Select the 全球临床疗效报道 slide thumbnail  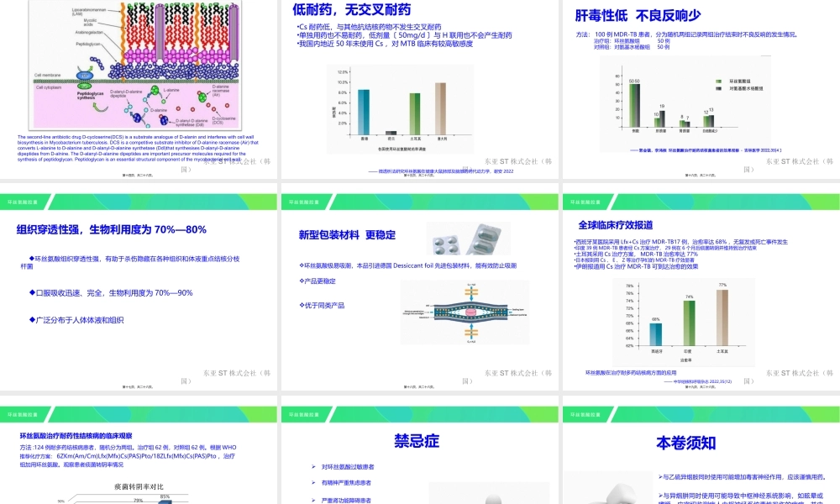[700, 294]
